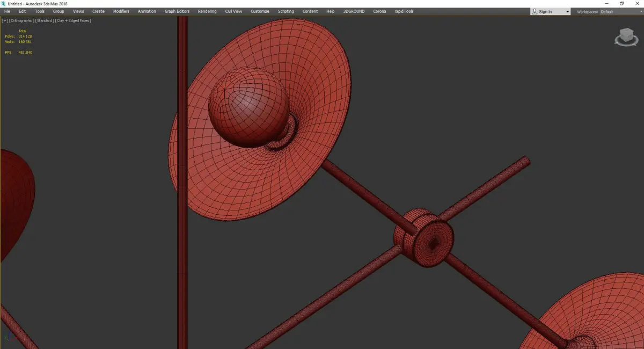644x349 pixels.
Task: Click the Orthographic viewport label
Action: coord(21,20)
